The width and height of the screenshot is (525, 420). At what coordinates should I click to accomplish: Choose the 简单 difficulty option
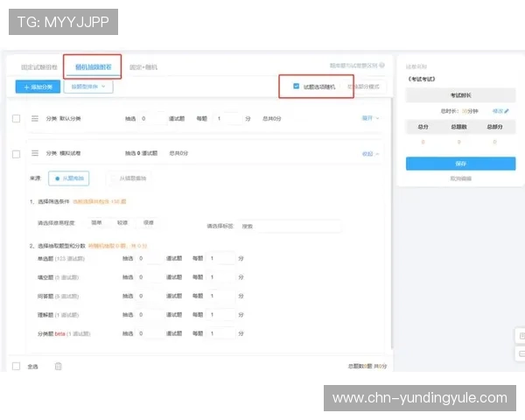tap(96, 223)
